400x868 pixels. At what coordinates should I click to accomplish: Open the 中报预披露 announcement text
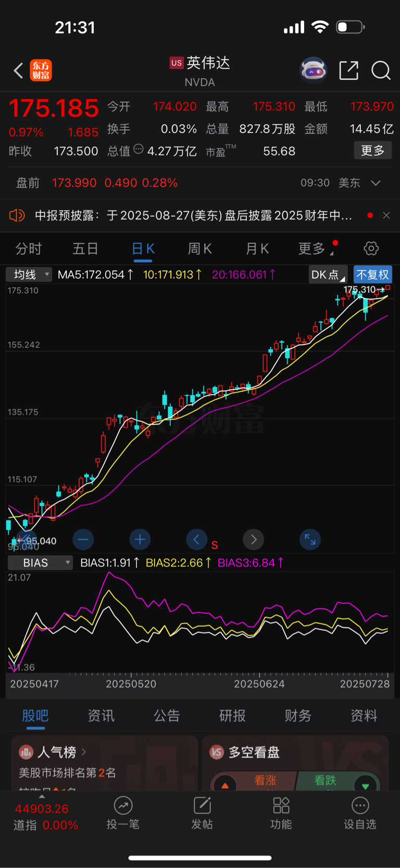(x=193, y=215)
